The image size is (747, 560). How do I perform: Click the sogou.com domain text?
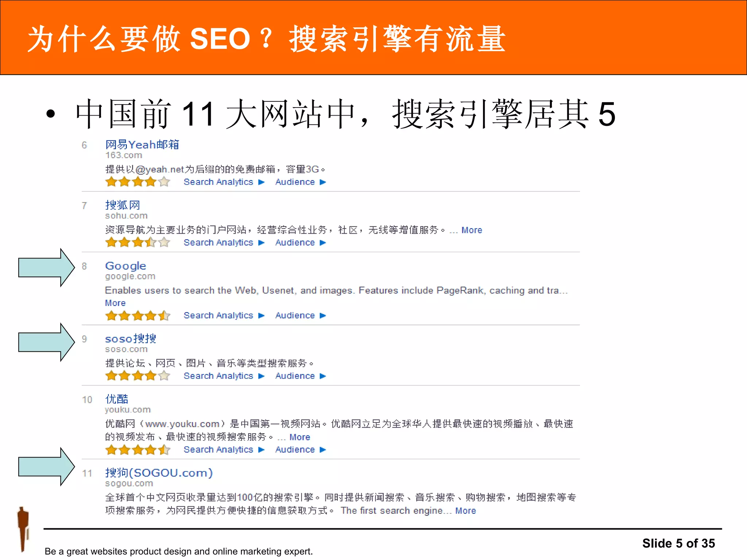pyautogui.click(x=129, y=483)
